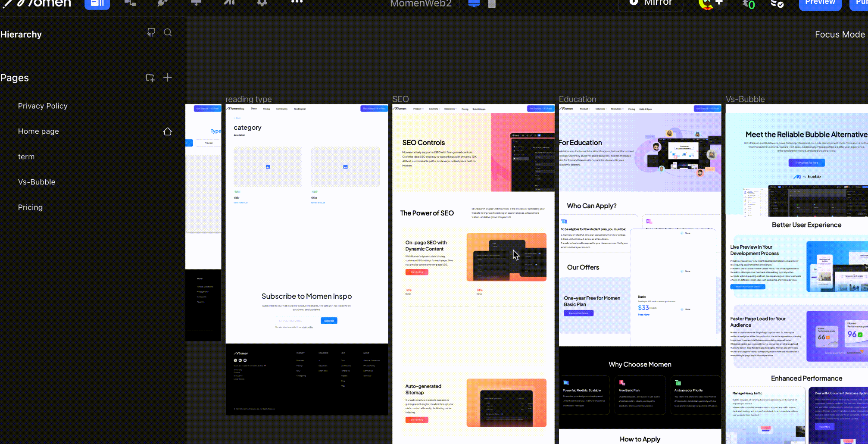868x444 pixels.
Task: Click the Preview button
Action: pos(820,3)
